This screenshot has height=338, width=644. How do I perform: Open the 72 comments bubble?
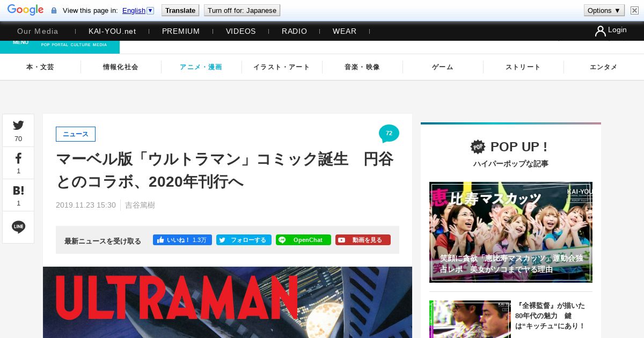click(389, 134)
